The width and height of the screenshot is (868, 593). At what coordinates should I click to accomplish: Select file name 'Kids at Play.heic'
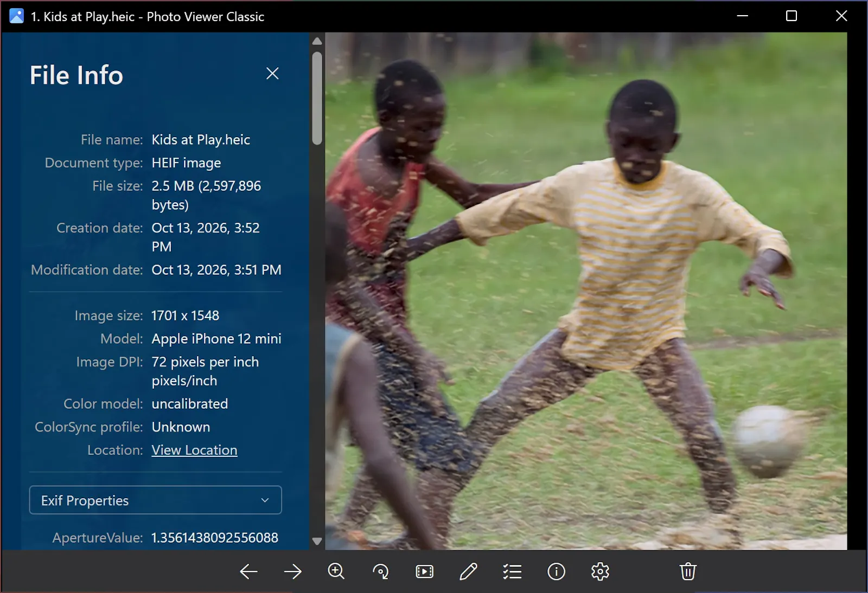(201, 140)
